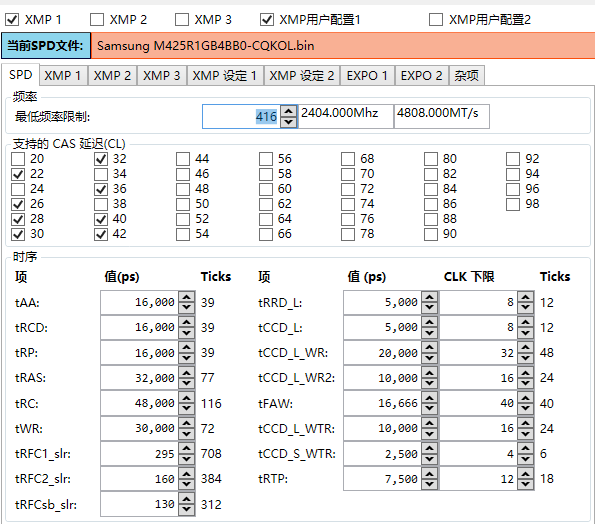The width and height of the screenshot is (595, 524).
Task: Open the XMP 设定 1 tab
Action: pos(225,76)
